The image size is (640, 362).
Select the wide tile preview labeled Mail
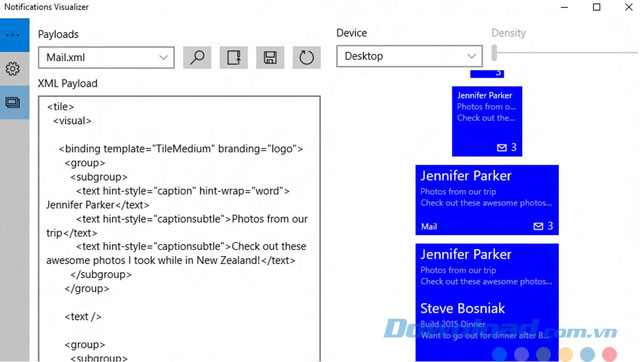click(487, 200)
